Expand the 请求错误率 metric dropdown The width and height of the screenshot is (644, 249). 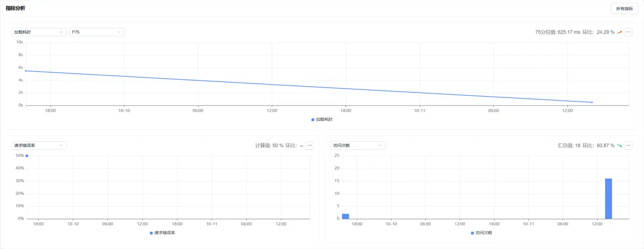pyautogui.click(x=39, y=145)
